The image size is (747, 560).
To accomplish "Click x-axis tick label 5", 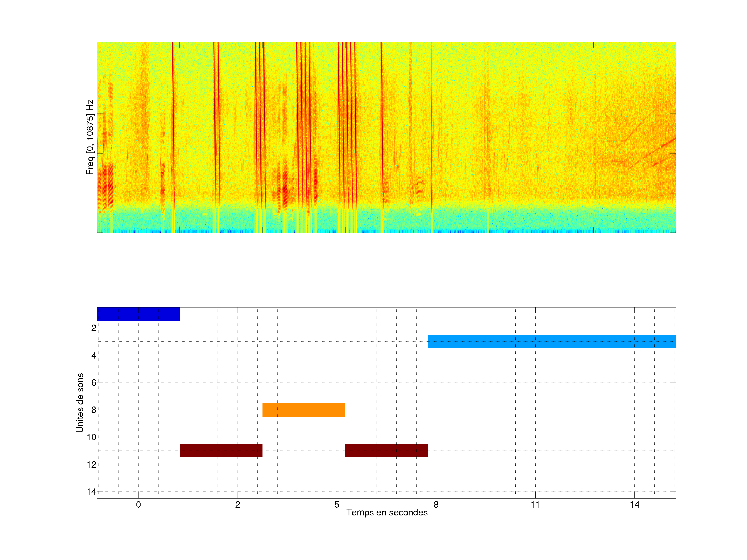I will 337,505.
